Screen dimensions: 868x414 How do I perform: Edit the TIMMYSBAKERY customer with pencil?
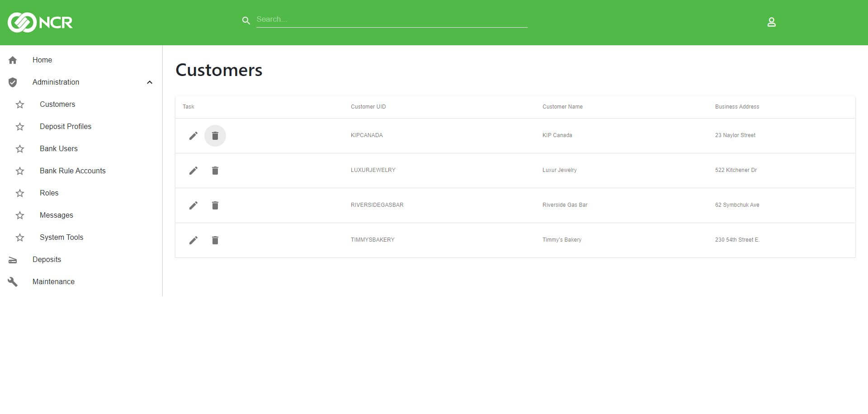(x=193, y=240)
